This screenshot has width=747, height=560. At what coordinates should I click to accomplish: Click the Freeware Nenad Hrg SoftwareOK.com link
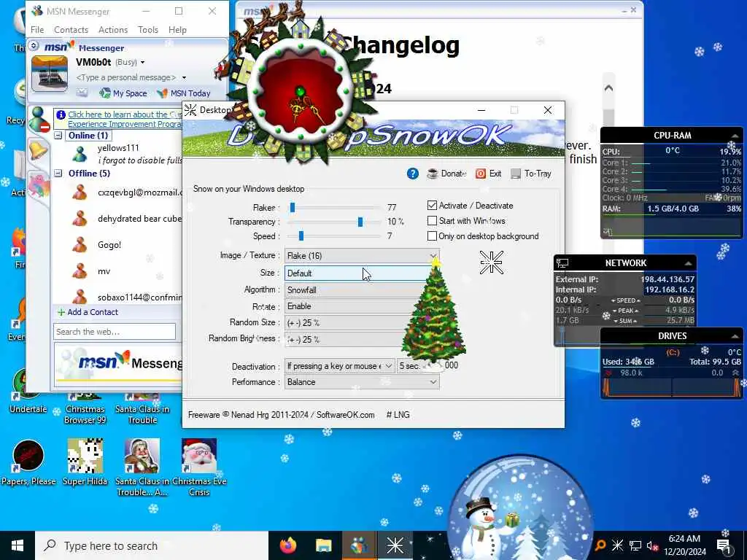[x=281, y=415]
